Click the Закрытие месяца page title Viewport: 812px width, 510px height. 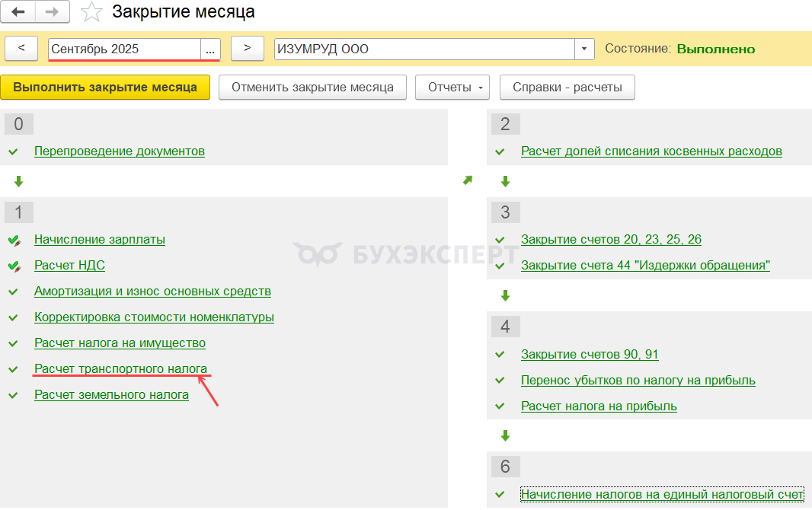[x=184, y=11]
